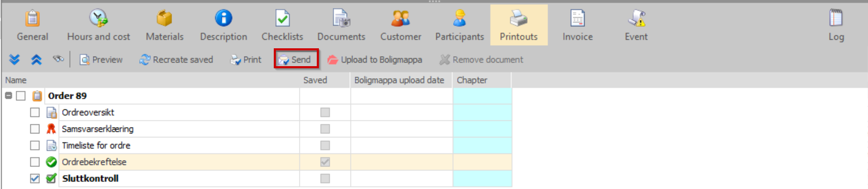
Task: Toggle Saved checkbox for Ordreoversikt
Action: 325,112
